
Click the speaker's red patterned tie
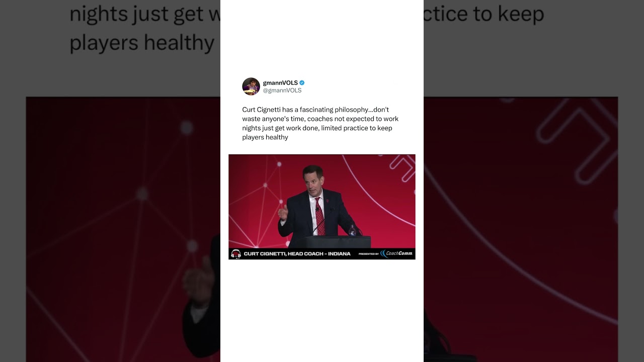pyautogui.click(x=320, y=216)
